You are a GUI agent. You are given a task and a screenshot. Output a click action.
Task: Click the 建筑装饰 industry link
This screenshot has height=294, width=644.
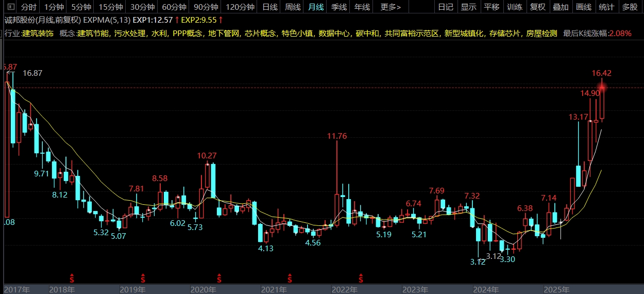38,33
